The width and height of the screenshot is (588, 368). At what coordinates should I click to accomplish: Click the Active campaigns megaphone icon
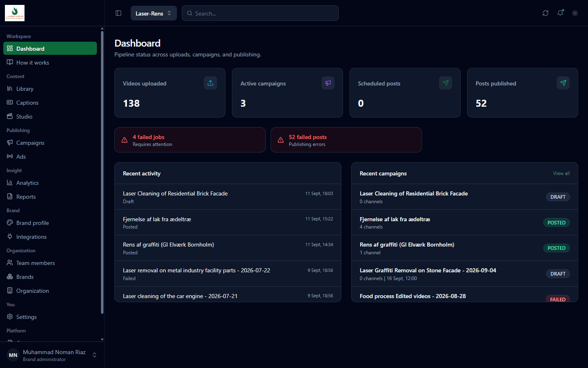(x=328, y=83)
